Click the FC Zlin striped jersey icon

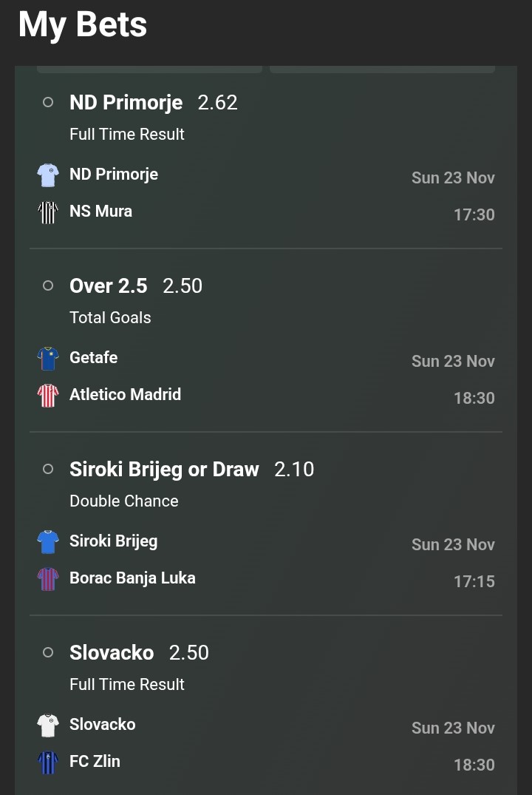coord(48,762)
